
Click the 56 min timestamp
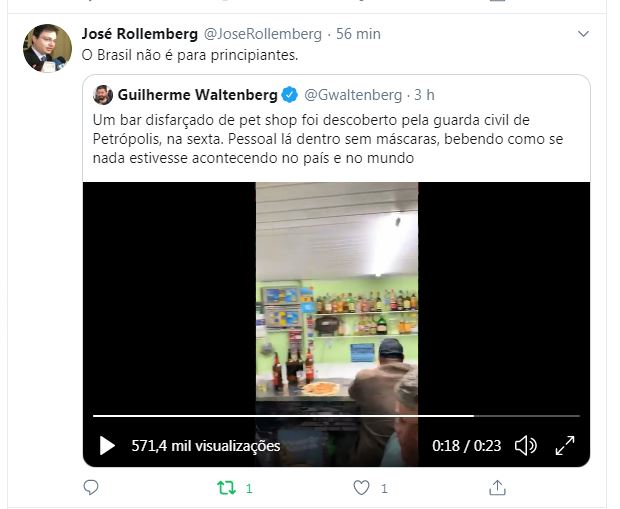[358, 34]
